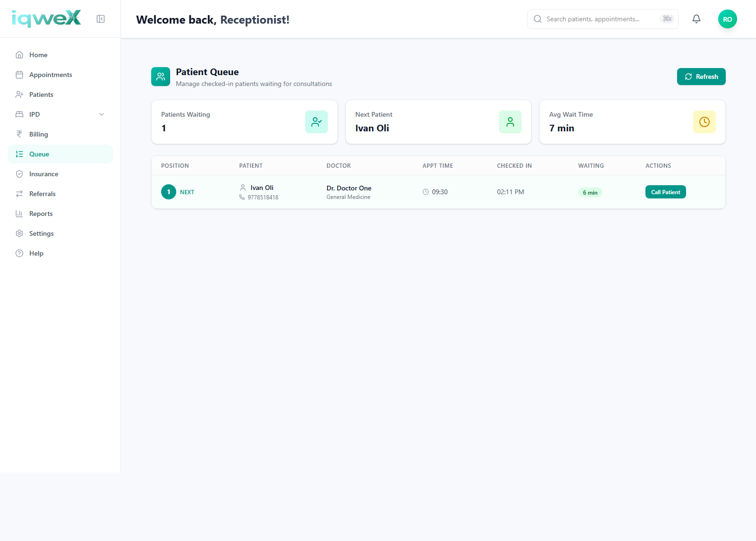756x541 pixels.
Task: Open Patients section
Action: pos(60,94)
